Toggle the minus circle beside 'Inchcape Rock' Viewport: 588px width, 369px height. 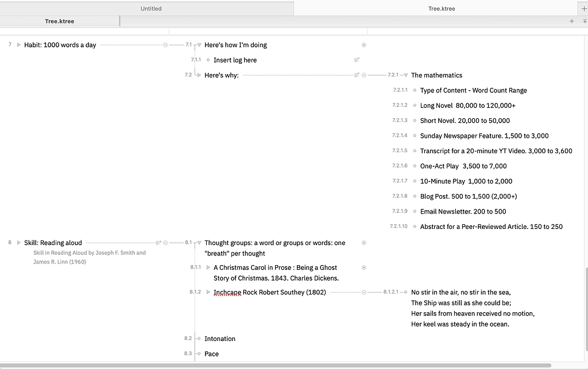tap(363, 292)
